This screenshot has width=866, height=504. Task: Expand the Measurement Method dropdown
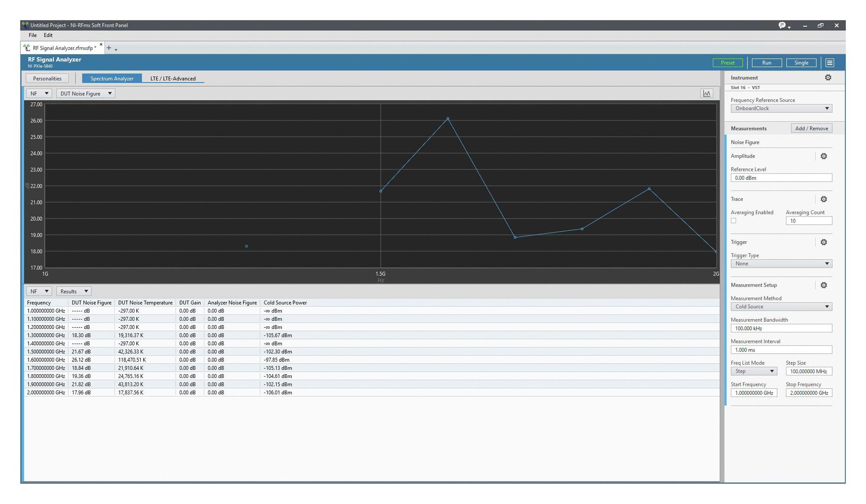point(827,307)
